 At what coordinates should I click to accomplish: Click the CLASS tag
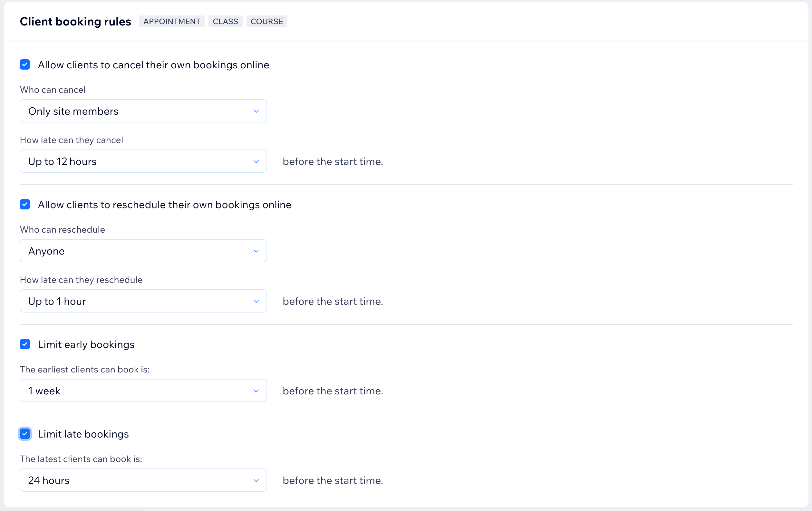(225, 21)
